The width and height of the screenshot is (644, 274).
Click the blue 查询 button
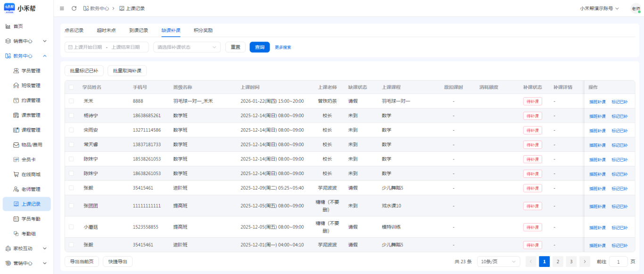(260, 47)
